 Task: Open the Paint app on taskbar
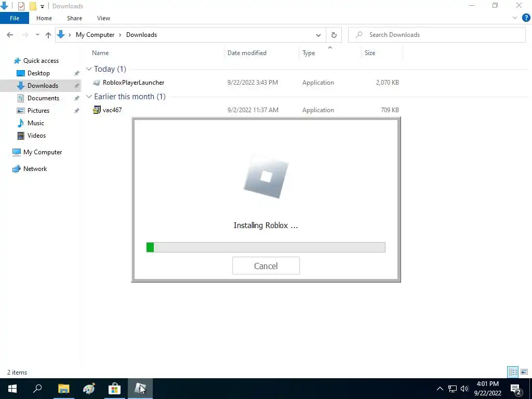point(89,389)
